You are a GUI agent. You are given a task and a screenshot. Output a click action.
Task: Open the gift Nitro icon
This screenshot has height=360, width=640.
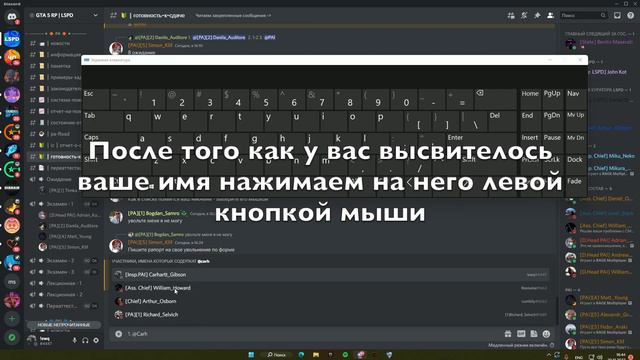click(x=508, y=334)
